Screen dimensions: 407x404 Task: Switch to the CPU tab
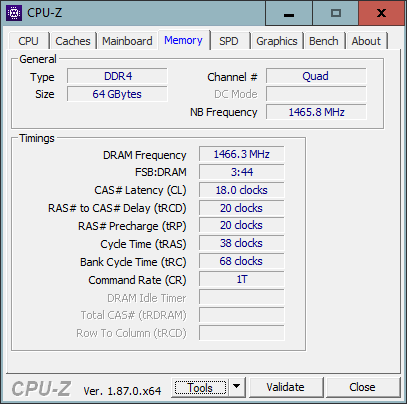[29, 41]
